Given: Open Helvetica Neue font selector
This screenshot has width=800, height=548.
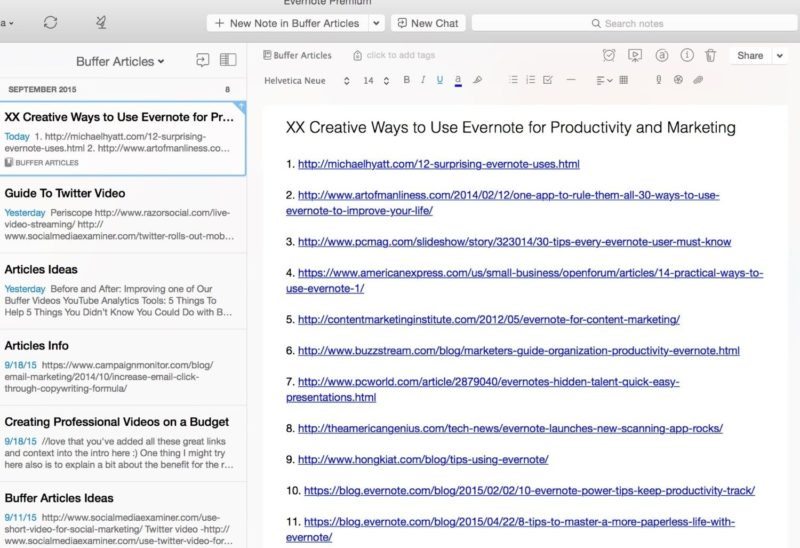Looking at the screenshot, I should (x=306, y=81).
